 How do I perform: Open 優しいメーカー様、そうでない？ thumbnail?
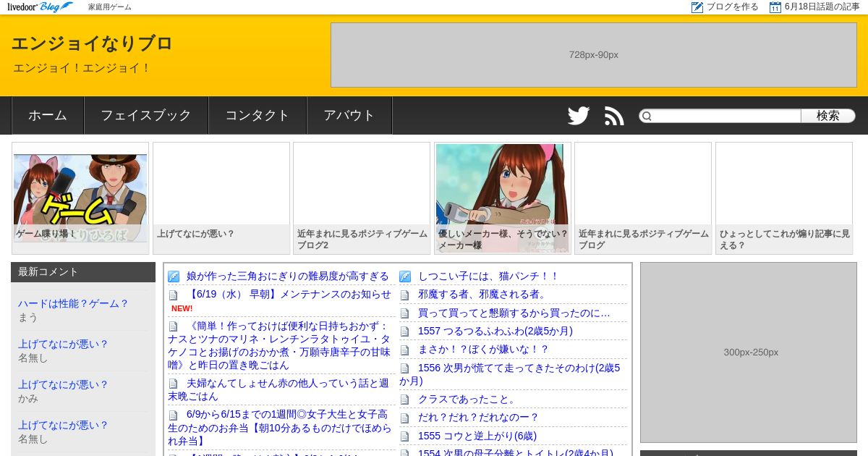[503, 198]
